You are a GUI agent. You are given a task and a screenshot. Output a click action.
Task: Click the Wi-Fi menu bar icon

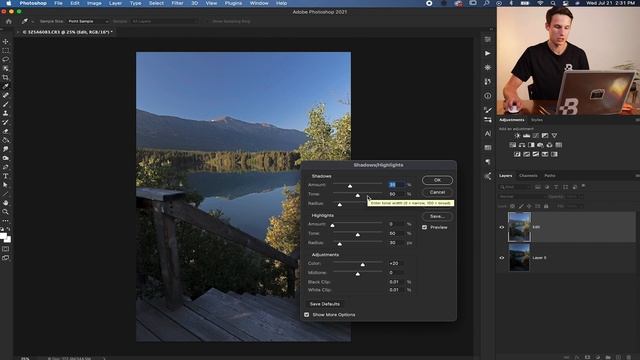(x=540, y=3)
